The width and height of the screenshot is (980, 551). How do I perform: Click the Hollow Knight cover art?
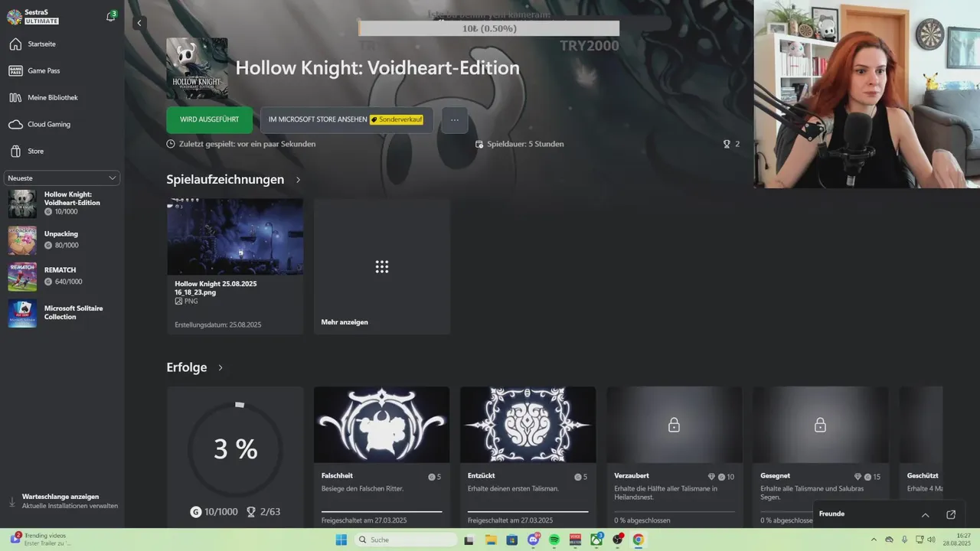(x=197, y=68)
